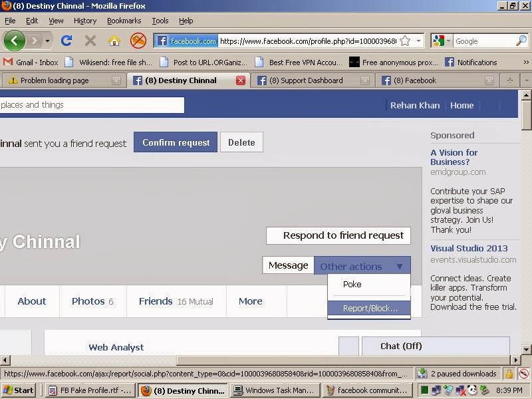Select Report/Block from the dropdown menu

coord(369,308)
